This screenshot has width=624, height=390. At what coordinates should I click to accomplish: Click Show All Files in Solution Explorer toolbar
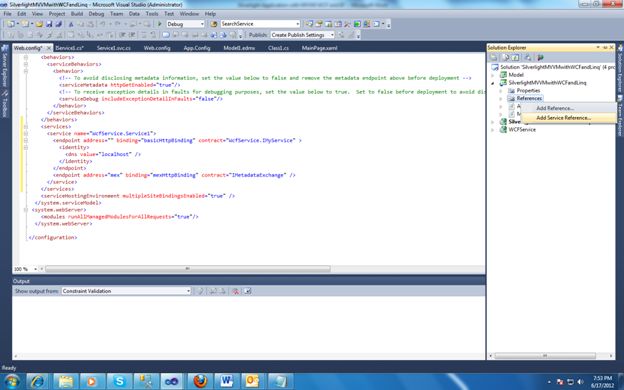pos(506,58)
